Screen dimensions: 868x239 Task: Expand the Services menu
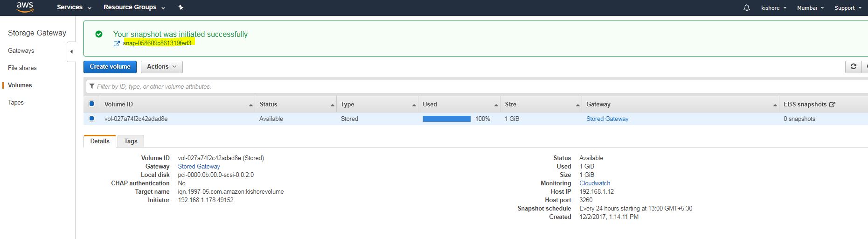74,7
